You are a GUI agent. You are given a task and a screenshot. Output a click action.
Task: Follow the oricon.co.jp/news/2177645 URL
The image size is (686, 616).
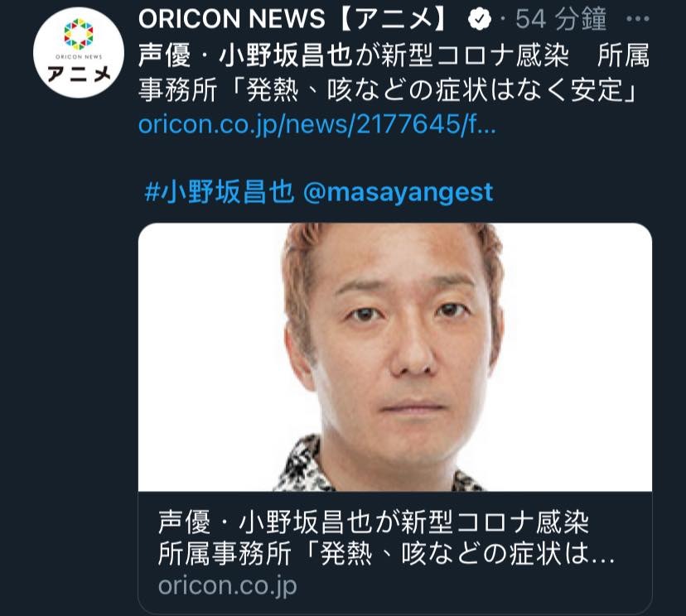(x=317, y=124)
